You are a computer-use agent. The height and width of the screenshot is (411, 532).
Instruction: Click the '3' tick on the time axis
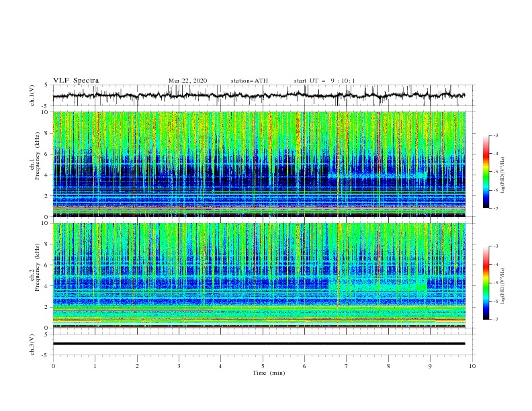[x=179, y=366]
